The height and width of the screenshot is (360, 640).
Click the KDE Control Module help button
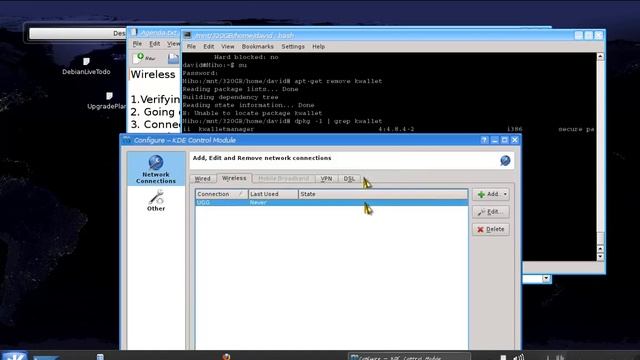coord(484,140)
